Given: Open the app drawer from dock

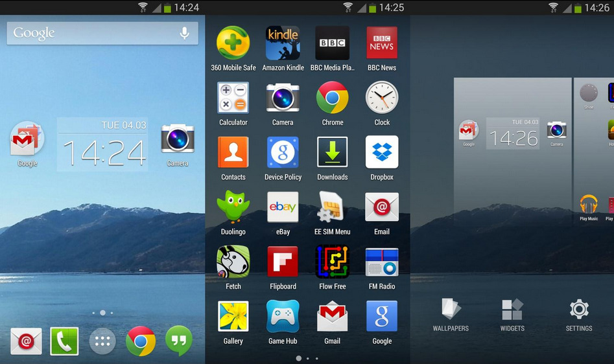Looking at the screenshot, I should pyautogui.click(x=102, y=341).
